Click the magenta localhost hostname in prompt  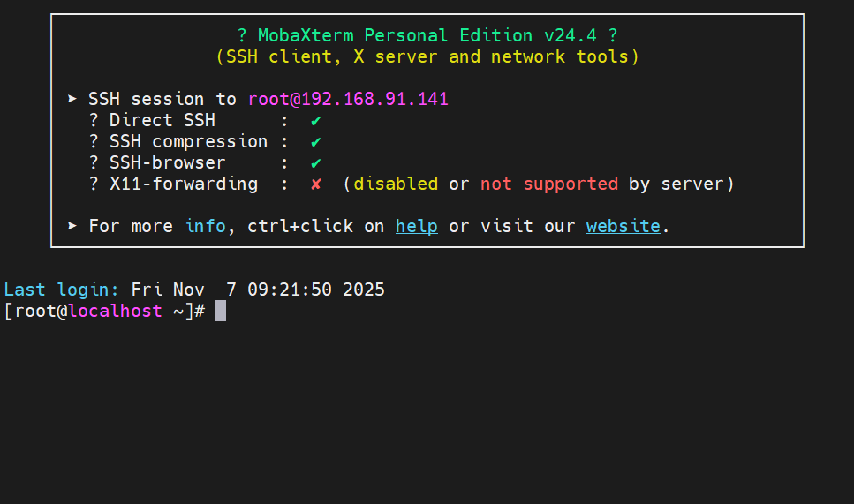click(115, 311)
